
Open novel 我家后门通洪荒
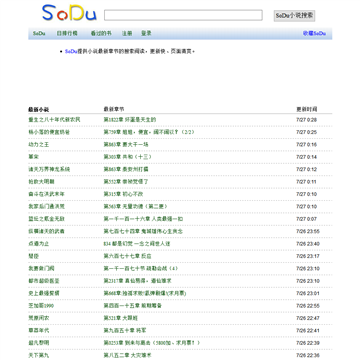coord(46,206)
